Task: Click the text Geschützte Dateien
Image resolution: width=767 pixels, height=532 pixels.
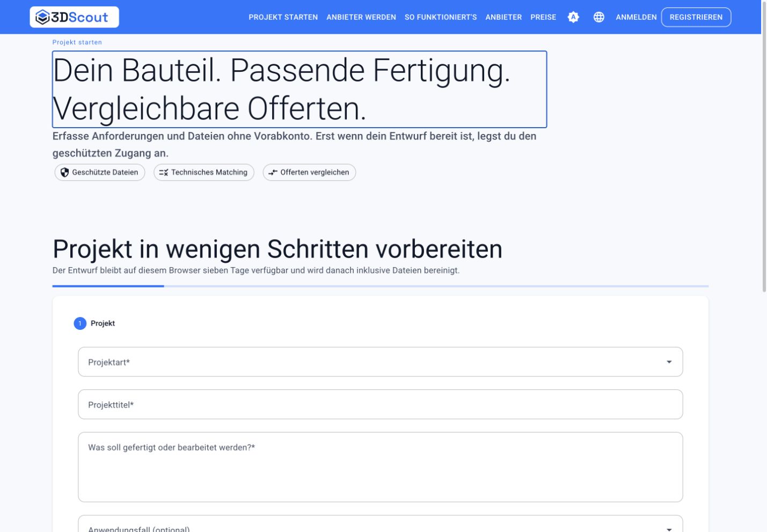Action: pyautogui.click(x=105, y=172)
